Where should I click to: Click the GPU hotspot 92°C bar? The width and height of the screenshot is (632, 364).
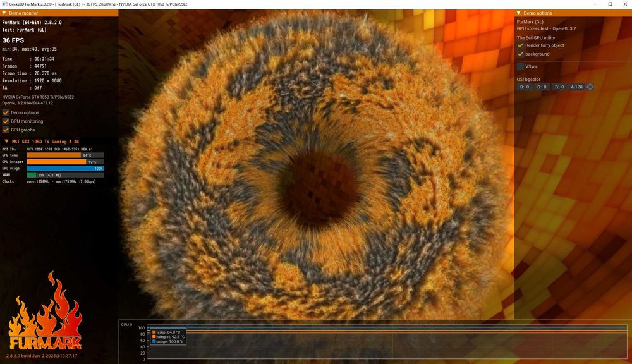point(65,162)
